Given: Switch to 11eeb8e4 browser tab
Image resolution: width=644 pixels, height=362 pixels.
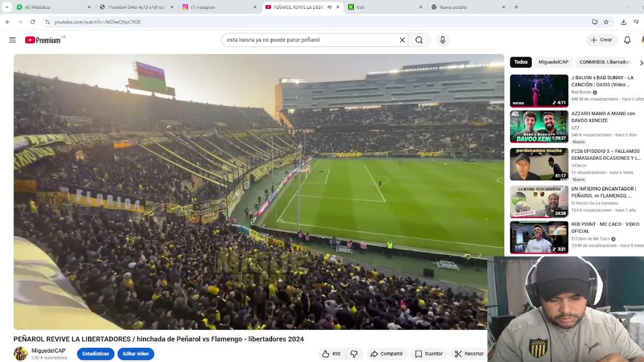Looking at the screenshot, I should [136, 7].
